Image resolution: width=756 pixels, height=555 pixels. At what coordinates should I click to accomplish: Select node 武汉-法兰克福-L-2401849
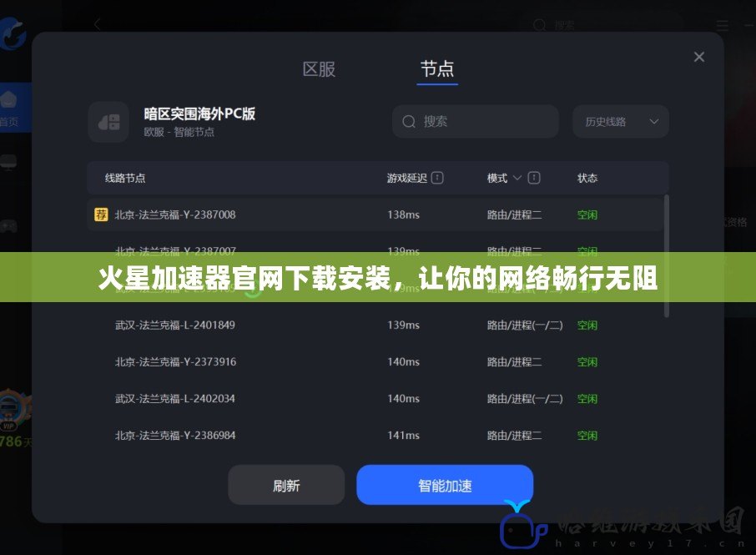[375, 325]
